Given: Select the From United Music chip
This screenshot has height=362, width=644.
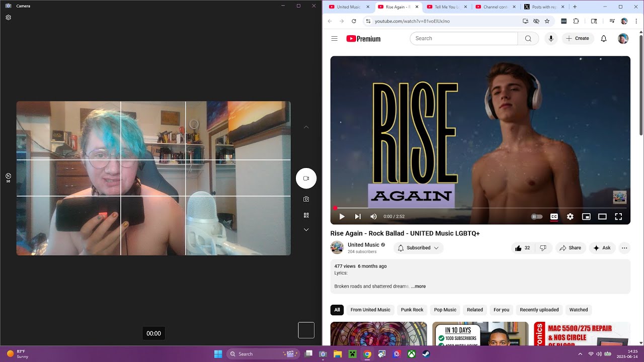Looking at the screenshot, I should click(x=370, y=310).
